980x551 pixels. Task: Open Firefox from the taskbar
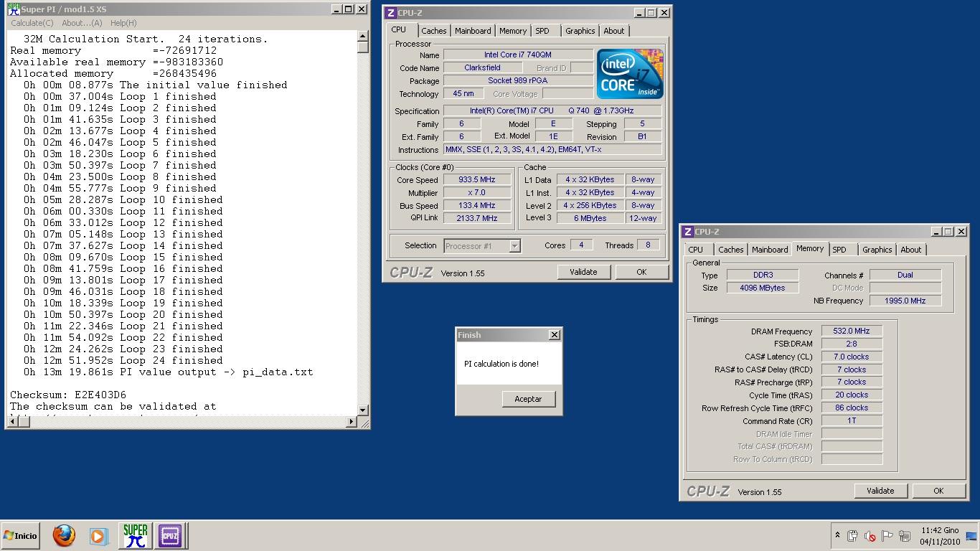point(64,535)
